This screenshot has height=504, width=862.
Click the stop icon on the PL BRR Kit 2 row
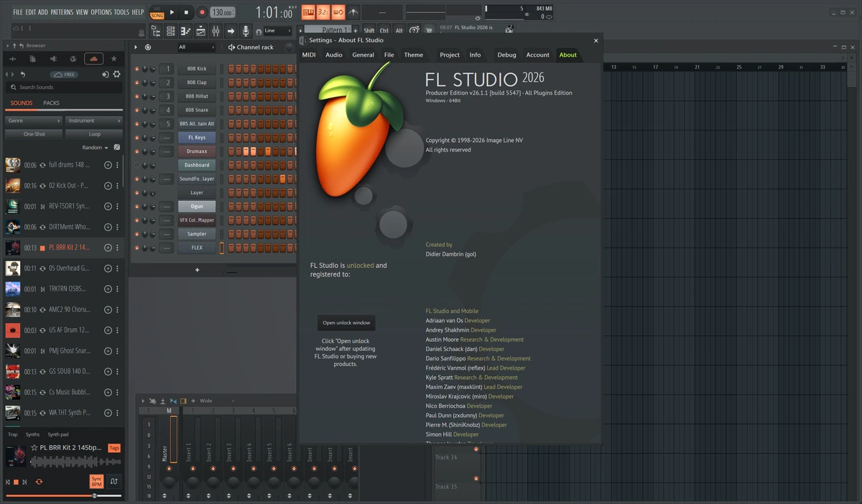(x=42, y=248)
